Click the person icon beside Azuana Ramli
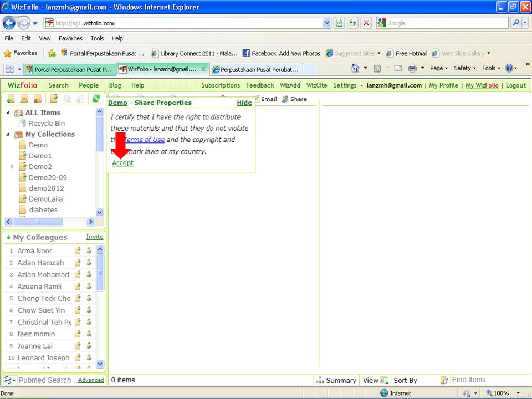This screenshot has height=399, width=532. click(89, 287)
